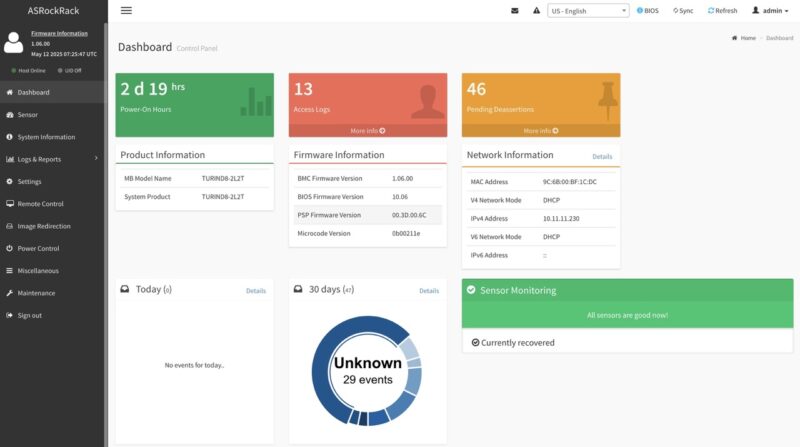Click the BIOS button in top bar
The image size is (800, 447).
647,11
